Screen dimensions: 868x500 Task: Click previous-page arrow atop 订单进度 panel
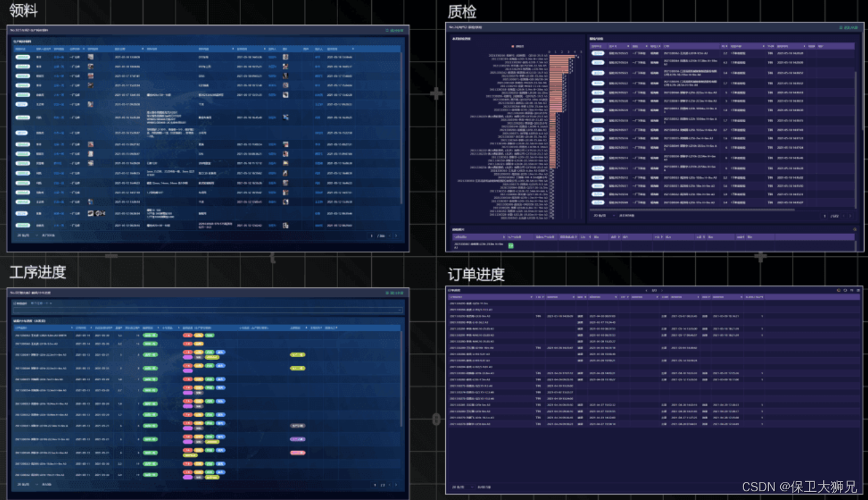pyautogui.click(x=645, y=290)
